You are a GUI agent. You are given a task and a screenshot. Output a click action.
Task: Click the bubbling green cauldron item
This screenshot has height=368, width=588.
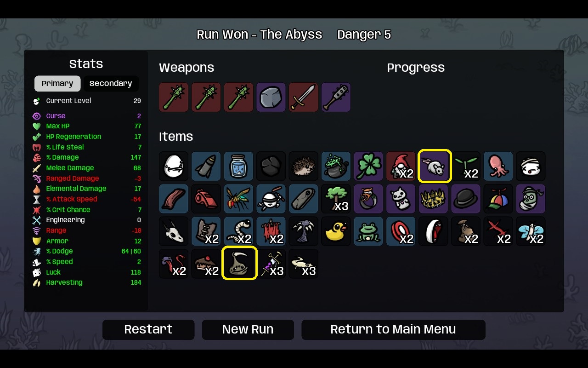pos(336,166)
